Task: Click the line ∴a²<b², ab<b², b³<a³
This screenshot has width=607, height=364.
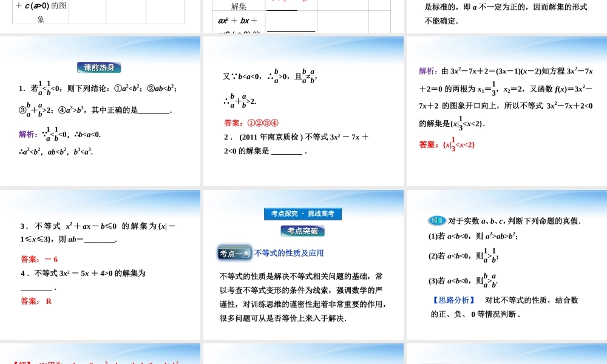Action: [x=56, y=152]
